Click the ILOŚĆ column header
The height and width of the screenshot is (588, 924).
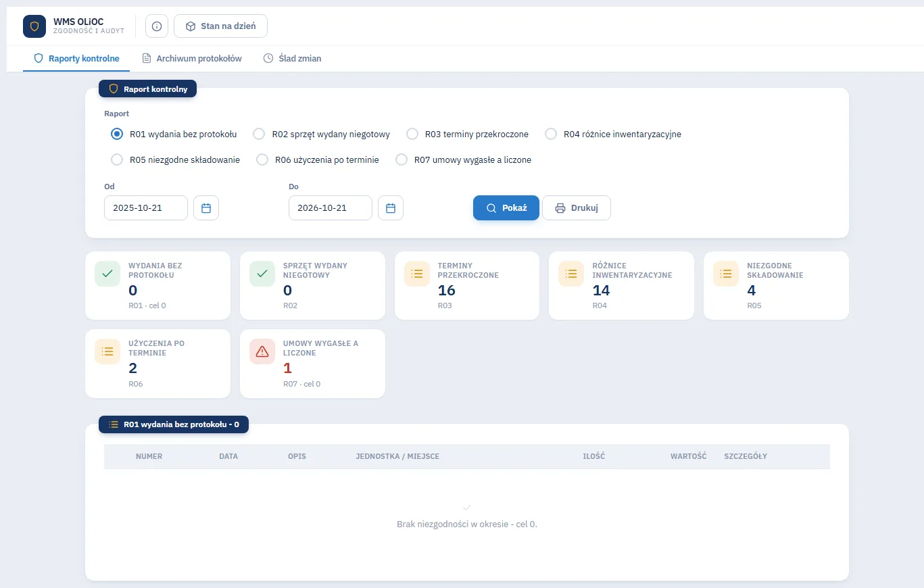[x=594, y=456]
